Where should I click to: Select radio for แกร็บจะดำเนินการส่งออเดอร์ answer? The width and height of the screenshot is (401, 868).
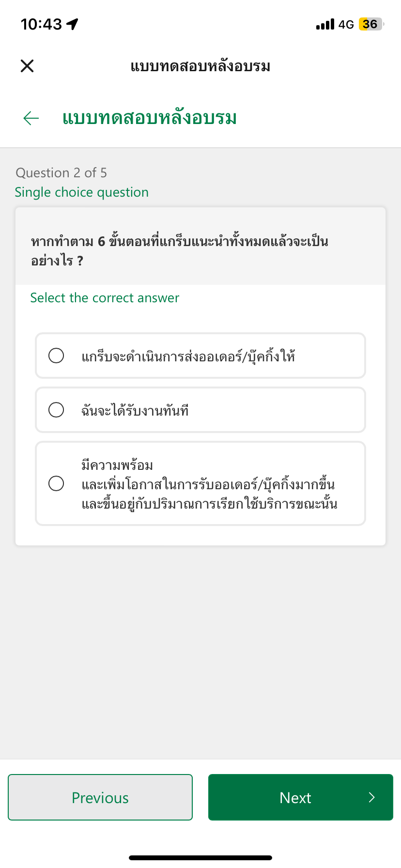click(56, 356)
